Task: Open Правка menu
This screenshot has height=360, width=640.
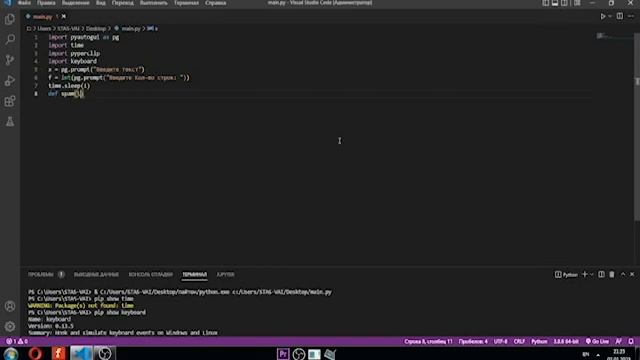Action: coord(46,3)
